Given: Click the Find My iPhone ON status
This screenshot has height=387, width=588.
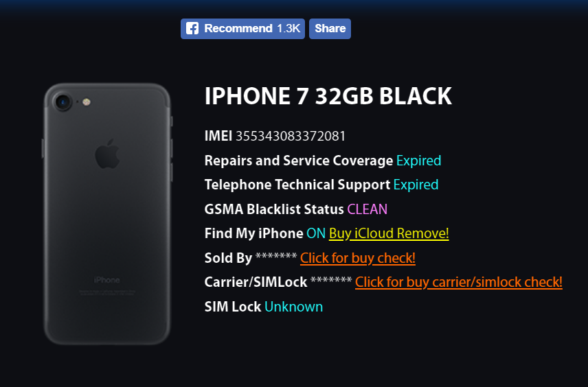Looking at the screenshot, I should (316, 233).
